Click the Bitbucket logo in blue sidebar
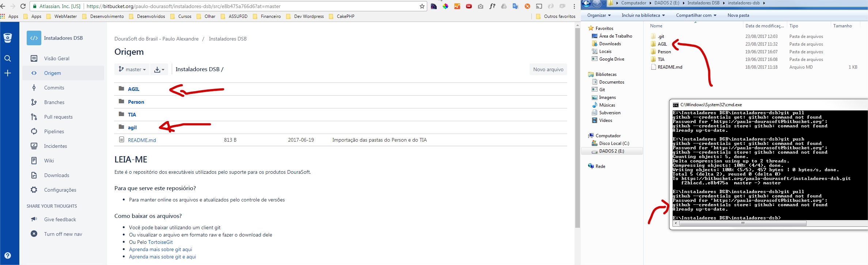The image size is (868, 265). [x=8, y=38]
